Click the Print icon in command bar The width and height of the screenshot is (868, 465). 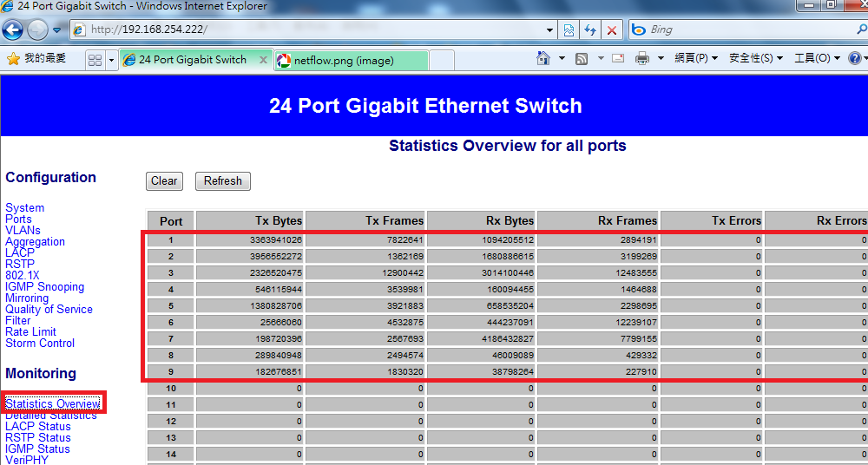(x=642, y=59)
